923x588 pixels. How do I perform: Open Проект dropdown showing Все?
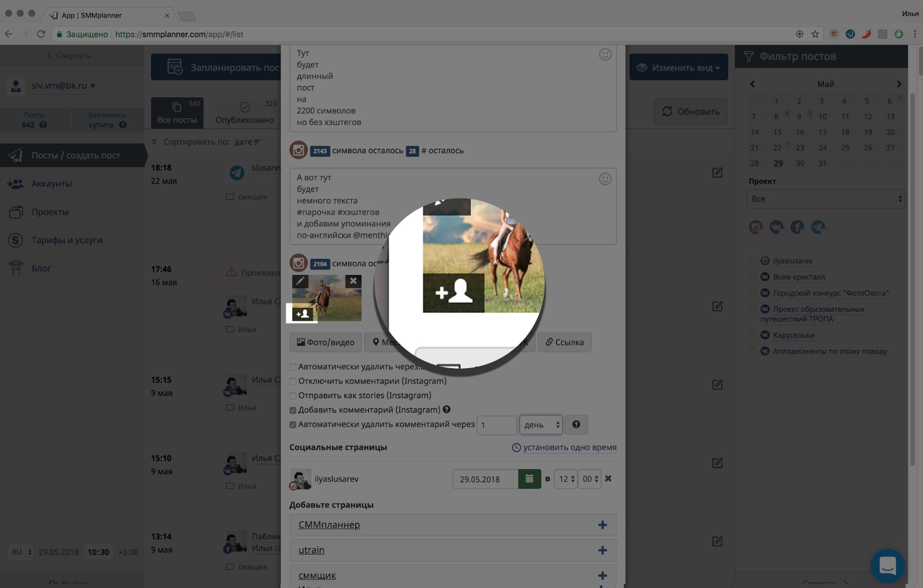click(825, 199)
